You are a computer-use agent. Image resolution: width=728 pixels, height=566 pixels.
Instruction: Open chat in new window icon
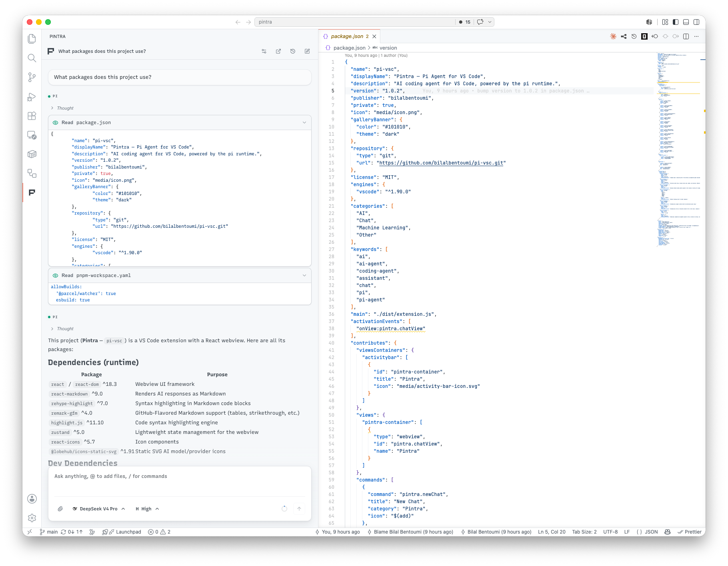coord(278,51)
